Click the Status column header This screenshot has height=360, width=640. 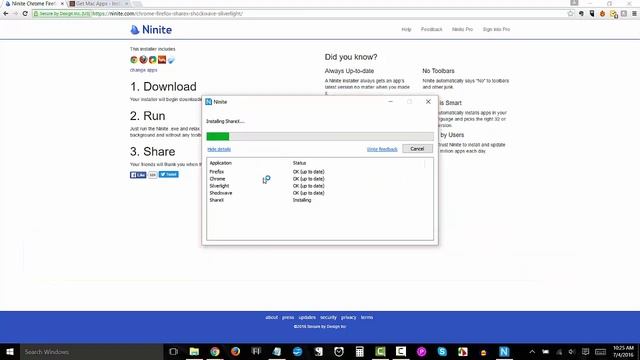tap(299, 163)
